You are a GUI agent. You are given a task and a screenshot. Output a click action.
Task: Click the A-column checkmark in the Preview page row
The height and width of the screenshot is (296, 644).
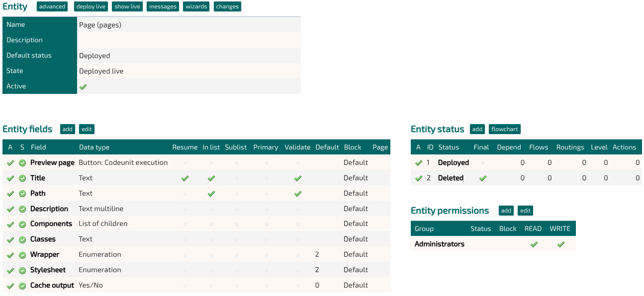click(x=10, y=163)
